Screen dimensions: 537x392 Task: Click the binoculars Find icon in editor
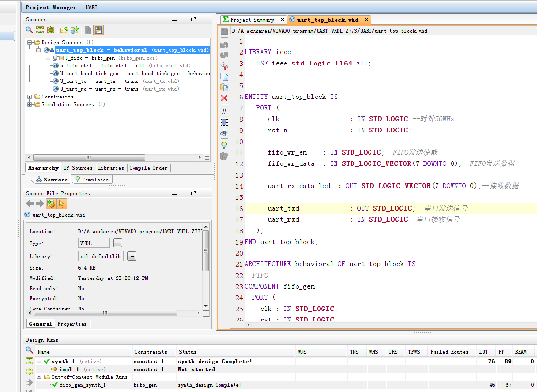(x=224, y=132)
